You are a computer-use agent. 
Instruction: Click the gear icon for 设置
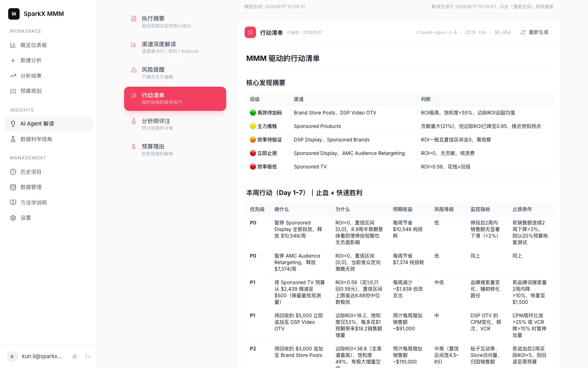click(13, 218)
